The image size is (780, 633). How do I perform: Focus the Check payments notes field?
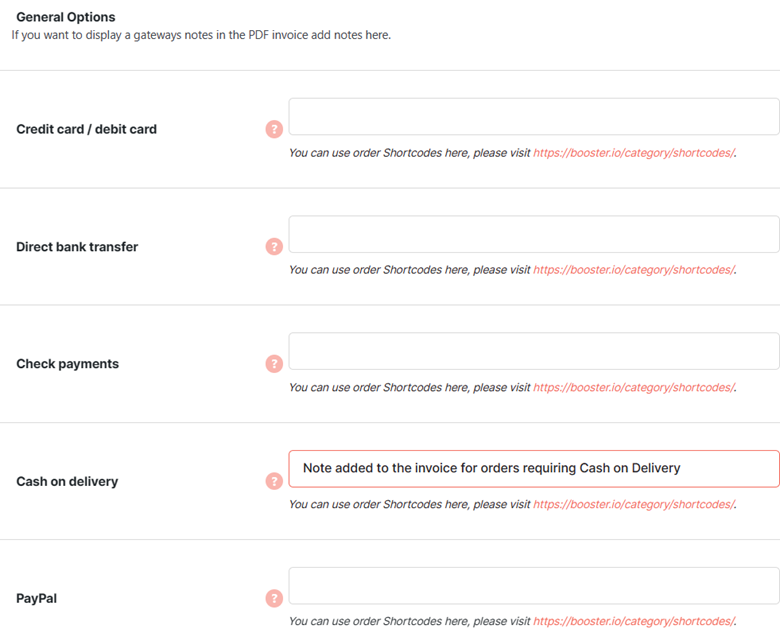click(534, 351)
